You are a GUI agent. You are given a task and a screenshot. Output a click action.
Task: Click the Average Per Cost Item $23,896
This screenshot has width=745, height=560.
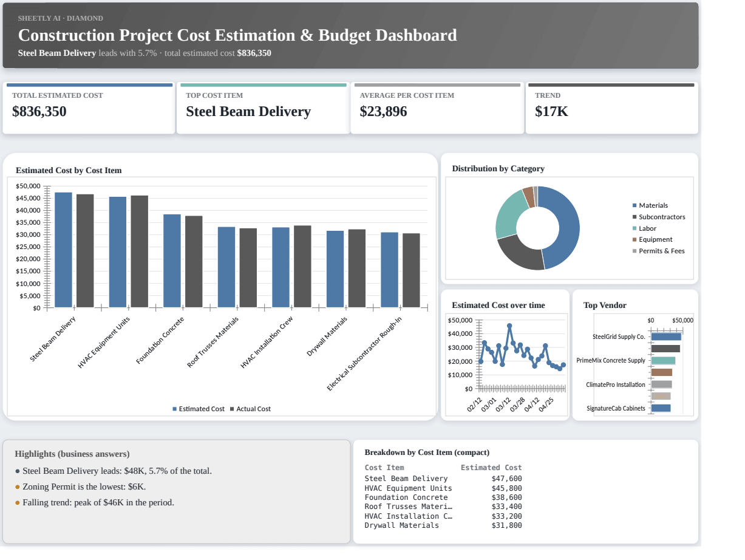point(383,112)
